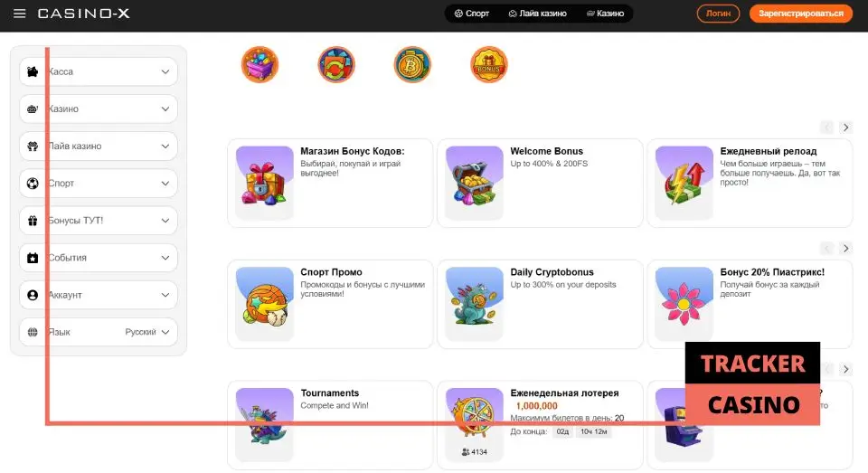Expand the События chevron
The image size is (868, 473).
click(165, 258)
